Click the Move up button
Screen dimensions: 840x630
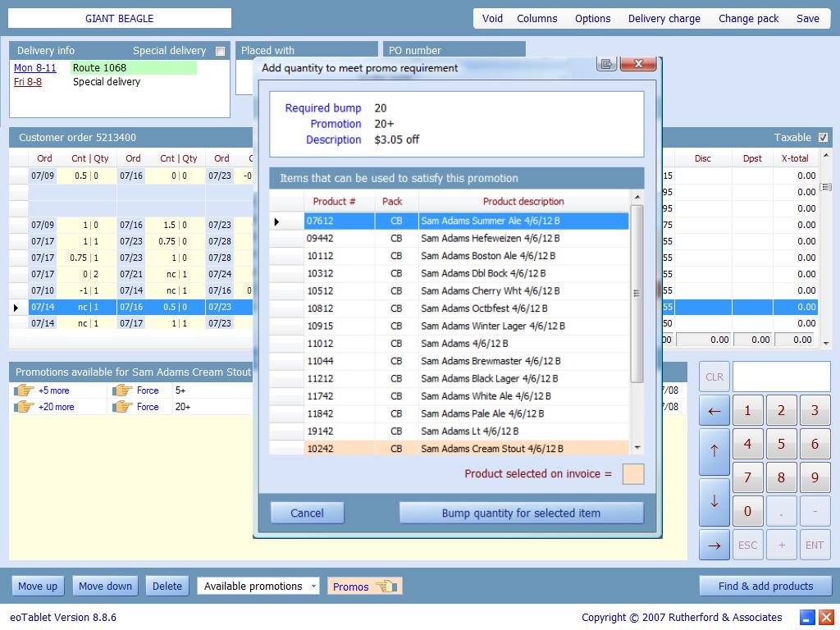(x=38, y=586)
